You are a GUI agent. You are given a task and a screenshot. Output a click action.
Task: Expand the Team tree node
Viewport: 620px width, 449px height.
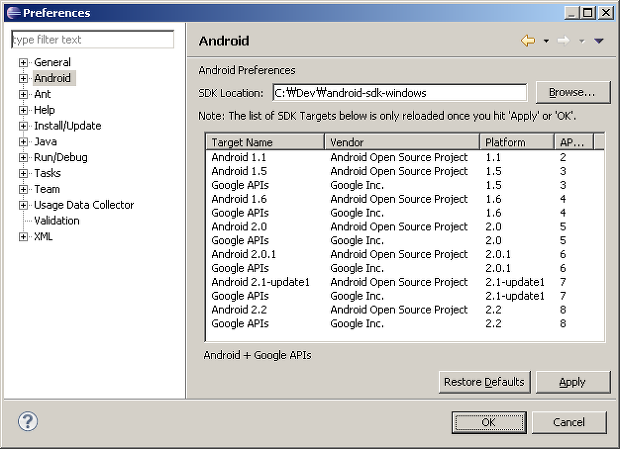click(23, 189)
